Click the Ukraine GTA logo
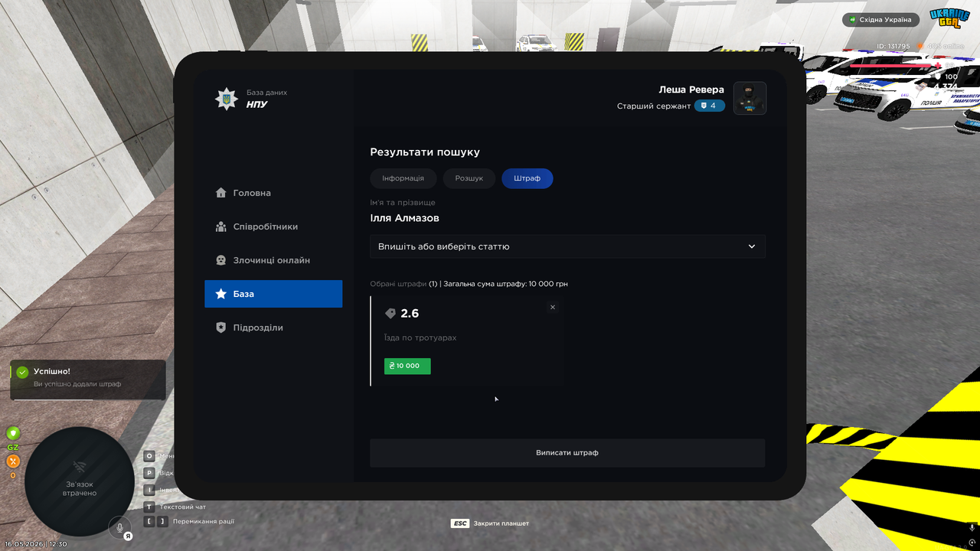Screen dimensions: 980x551 coord(949,19)
